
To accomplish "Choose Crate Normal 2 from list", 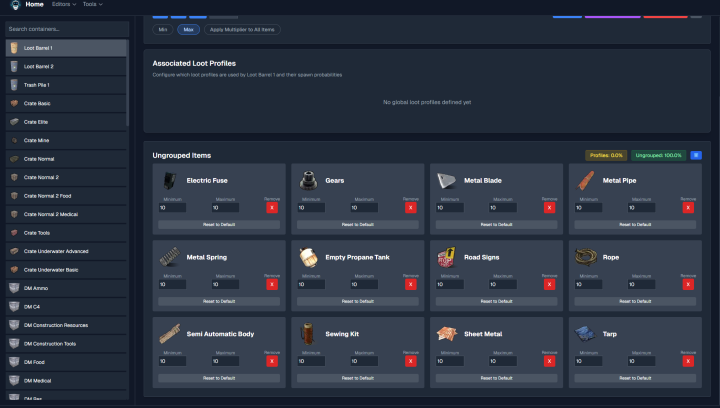I will [66, 177].
